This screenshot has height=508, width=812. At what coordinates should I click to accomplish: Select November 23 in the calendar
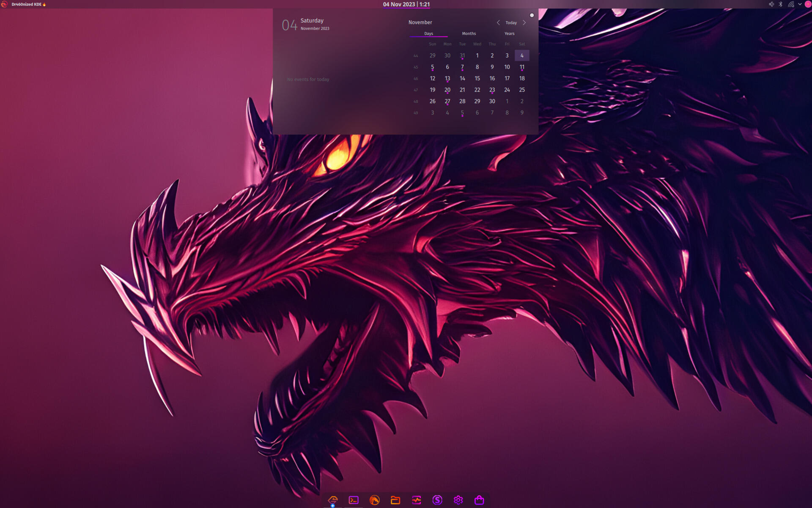[492, 90]
